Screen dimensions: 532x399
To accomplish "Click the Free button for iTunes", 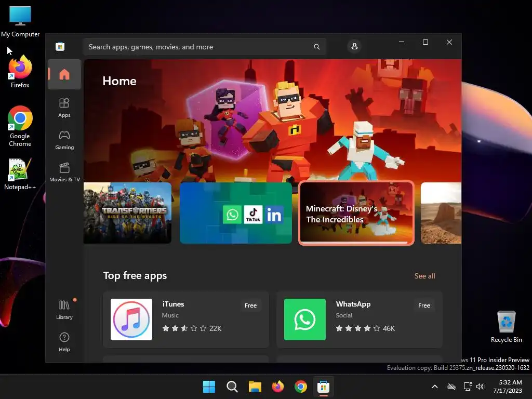I will click(250, 305).
